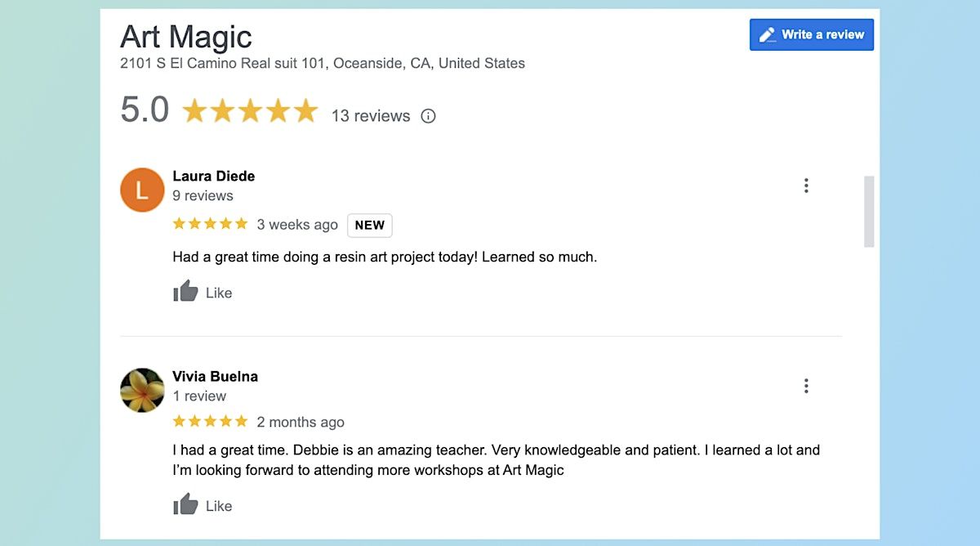Open Laura Diede's profile name link
This screenshot has height=546, width=980.
214,176
